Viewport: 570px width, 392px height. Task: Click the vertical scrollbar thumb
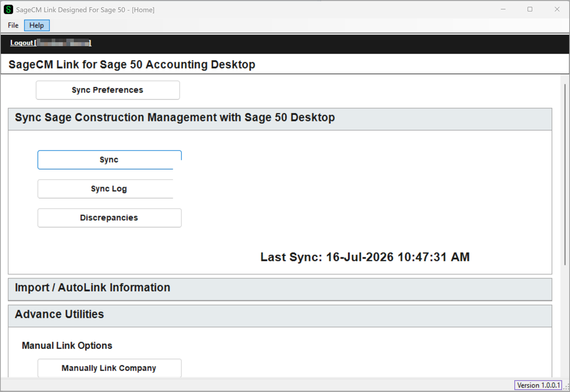pos(565,174)
